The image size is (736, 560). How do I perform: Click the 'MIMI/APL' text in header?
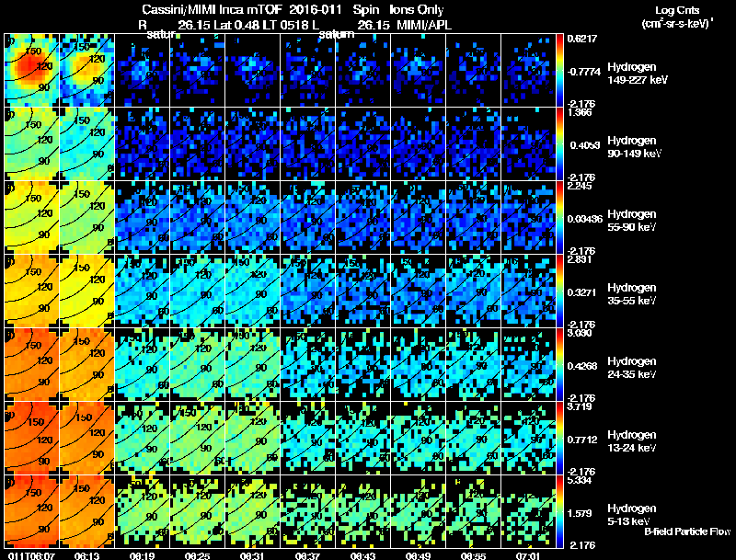[424, 26]
